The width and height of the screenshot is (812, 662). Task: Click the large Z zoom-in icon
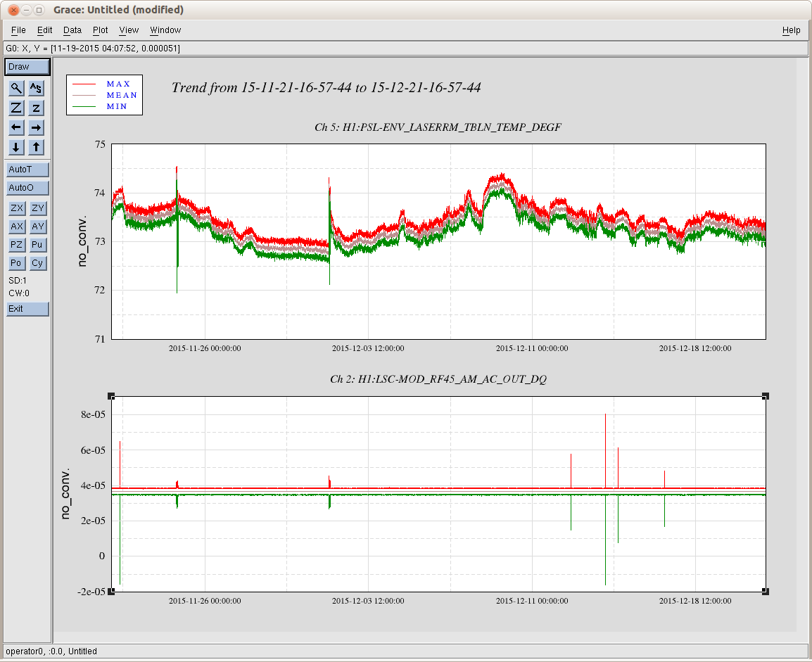pos(17,108)
